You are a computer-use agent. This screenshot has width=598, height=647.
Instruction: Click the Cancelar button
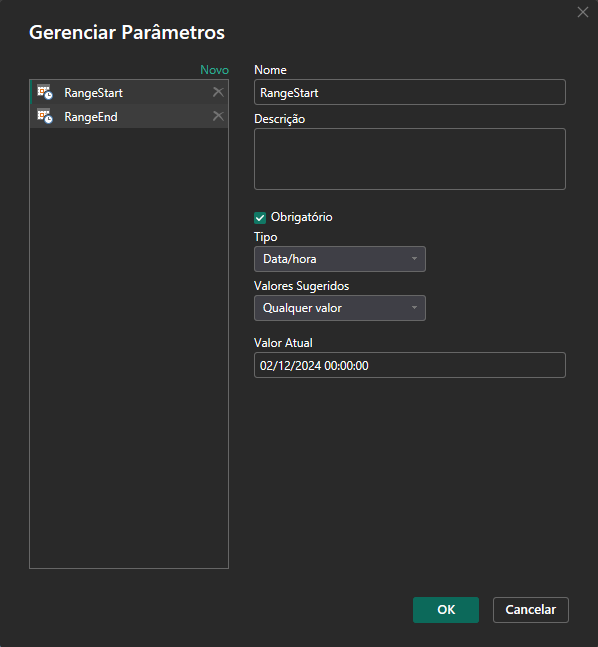click(x=531, y=609)
